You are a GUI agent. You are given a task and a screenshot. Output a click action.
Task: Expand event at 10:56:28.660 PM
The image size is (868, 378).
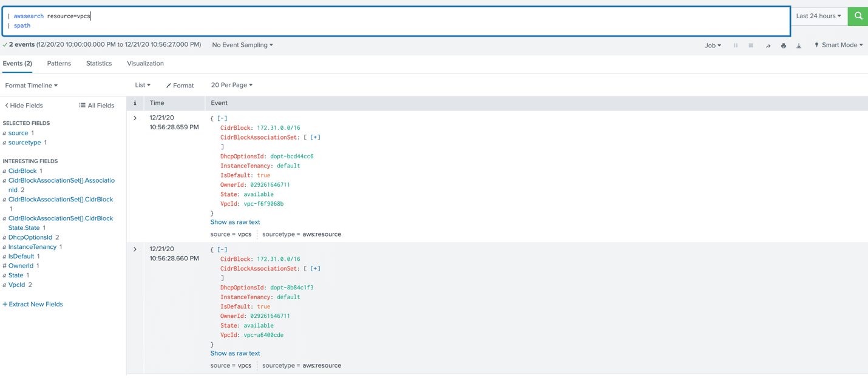(x=135, y=249)
